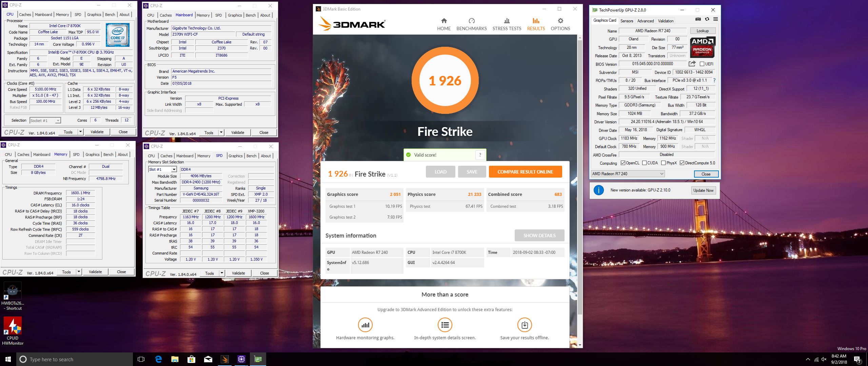Toggle UEFI checkbox in GPU-Z
Image resolution: width=868 pixels, height=366 pixels.
(x=702, y=64)
